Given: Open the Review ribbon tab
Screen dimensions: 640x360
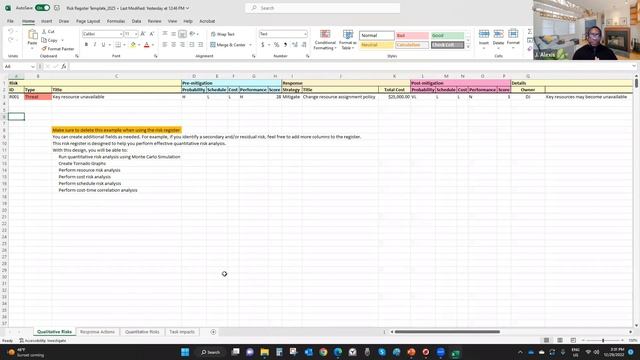Looking at the screenshot, I should pos(154,21).
